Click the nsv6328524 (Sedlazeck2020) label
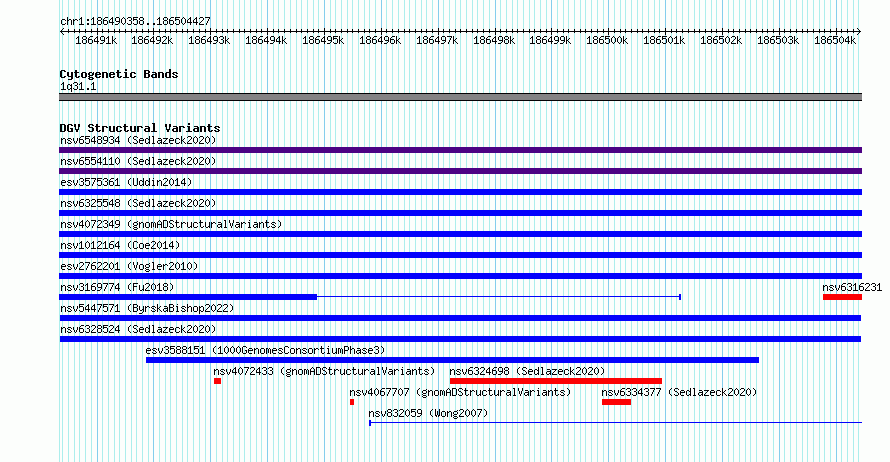Viewport: 890px width, 462px height. [138, 329]
